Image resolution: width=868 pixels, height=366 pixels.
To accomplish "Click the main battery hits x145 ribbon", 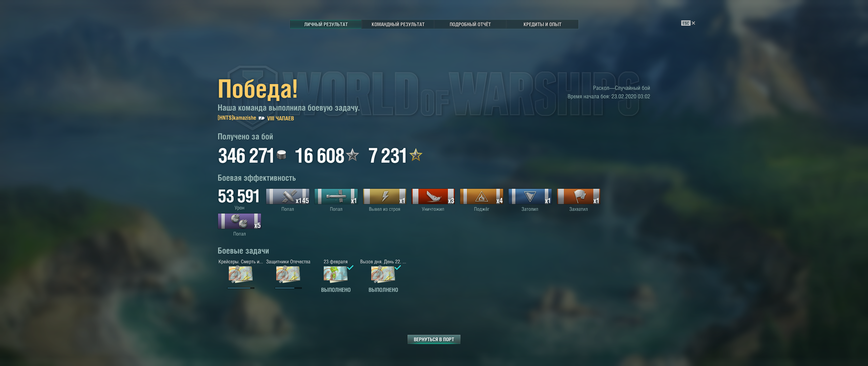I will point(288,197).
